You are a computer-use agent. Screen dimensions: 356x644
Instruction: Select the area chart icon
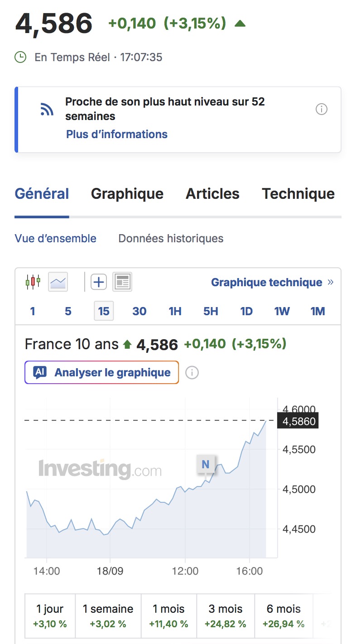click(58, 282)
